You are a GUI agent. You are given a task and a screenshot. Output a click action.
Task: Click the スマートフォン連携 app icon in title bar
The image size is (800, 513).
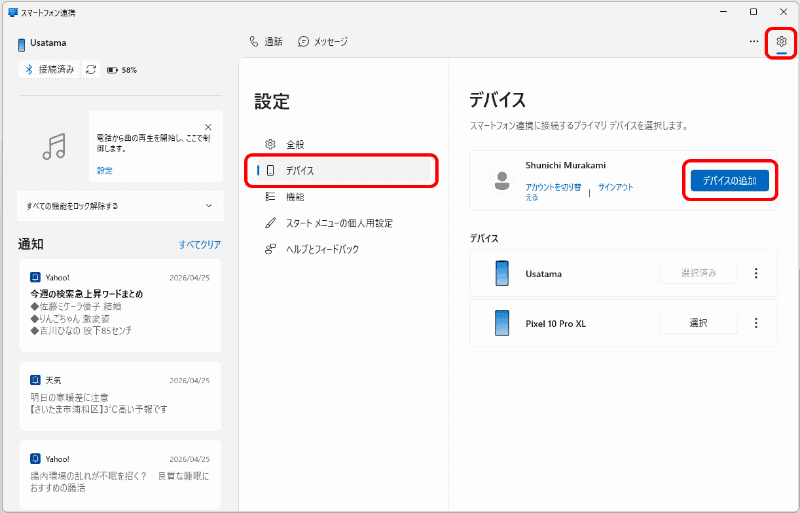click(13, 12)
